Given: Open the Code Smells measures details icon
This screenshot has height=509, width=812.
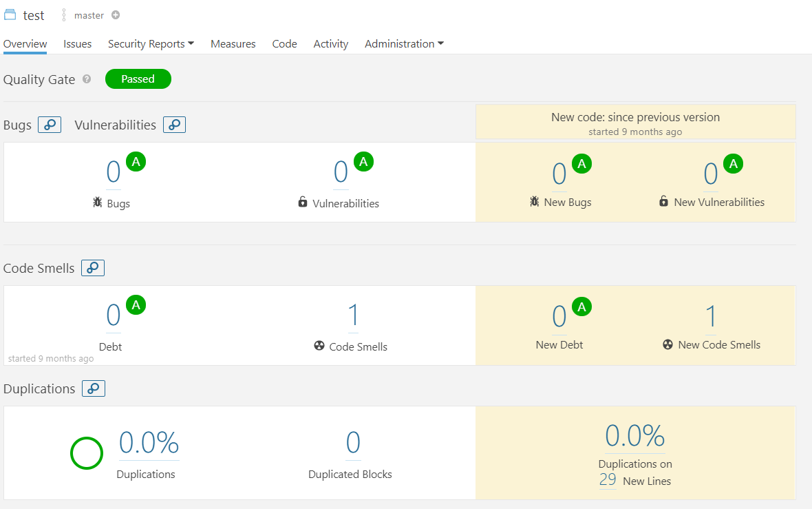Looking at the screenshot, I should tap(93, 268).
